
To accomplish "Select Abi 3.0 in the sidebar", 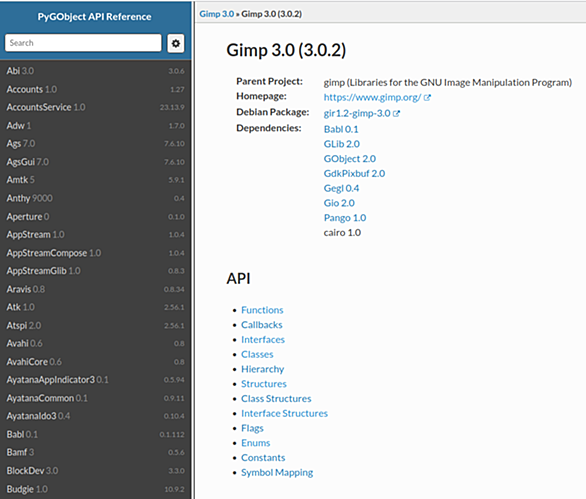I will (x=95, y=71).
